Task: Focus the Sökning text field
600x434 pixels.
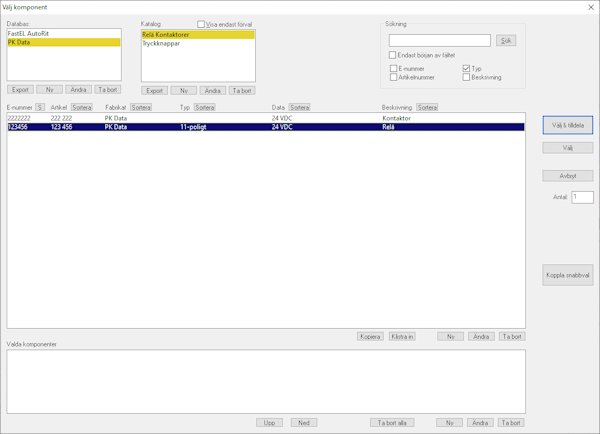Action: click(440, 41)
